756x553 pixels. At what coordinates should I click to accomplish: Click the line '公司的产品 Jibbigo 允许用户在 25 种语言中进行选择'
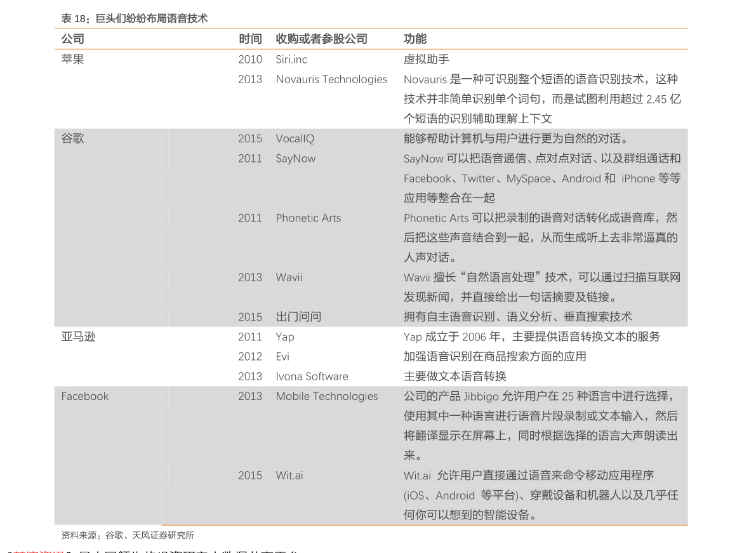[x=536, y=396]
